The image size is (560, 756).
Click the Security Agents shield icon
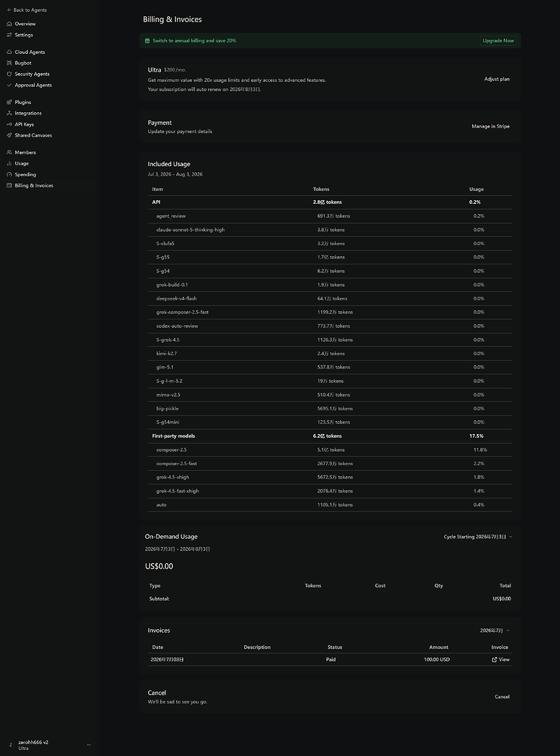coord(9,75)
